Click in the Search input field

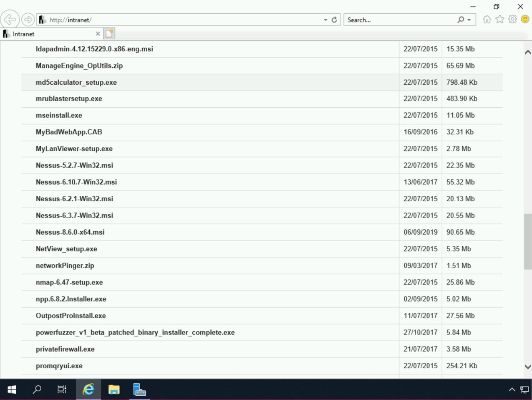tap(401, 20)
